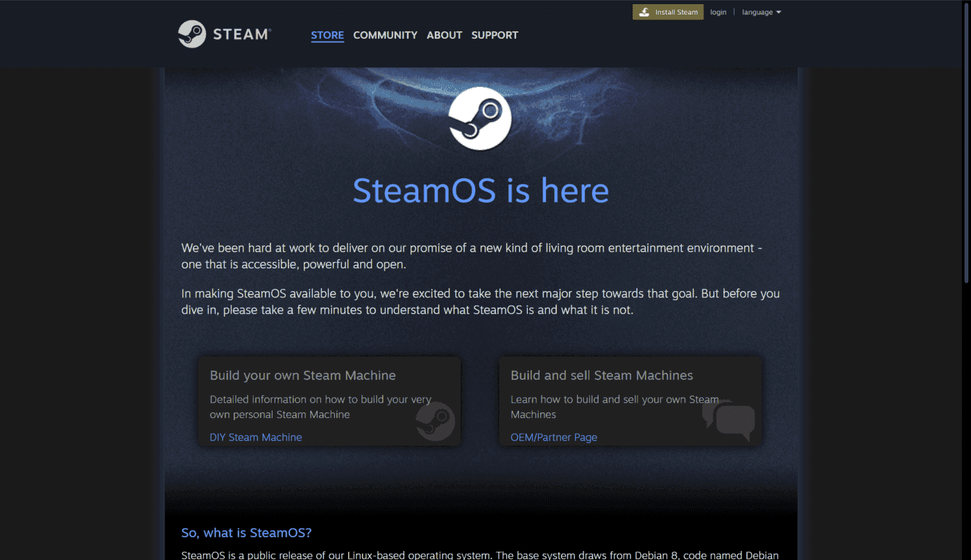
Task: Switch to the COMMUNITY section
Action: pyautogui.click(x=385, y=35)
